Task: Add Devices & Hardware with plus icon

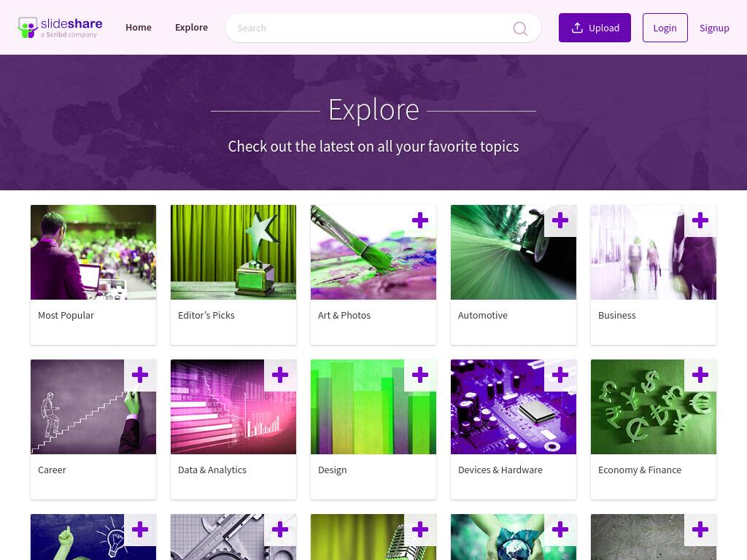Action: (x=560, y=376)
